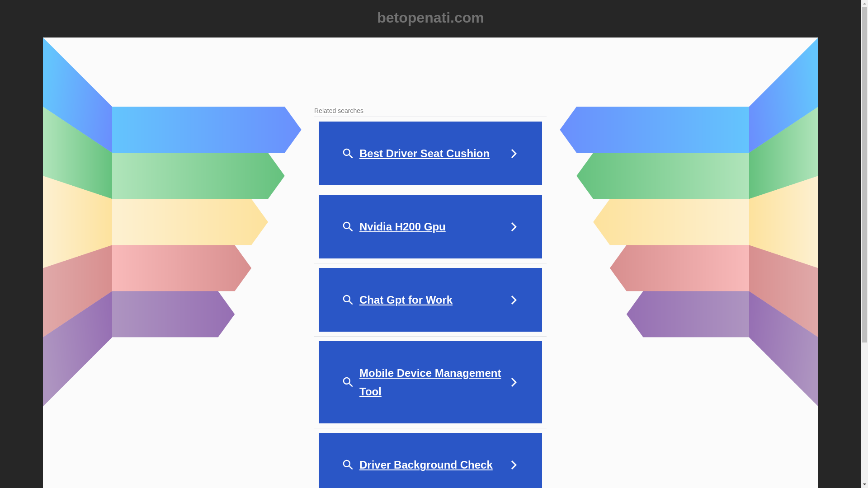Viewport: 868px width, 488px height.
Task: Click the search icon beside Best Driver Seat Cushion
Action: (348, 154)
